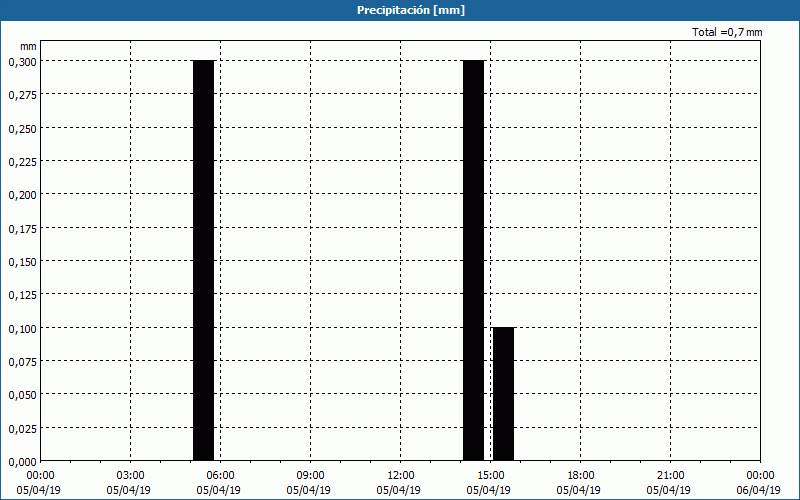Click the 0,150 y-axis label

point(22,262)
